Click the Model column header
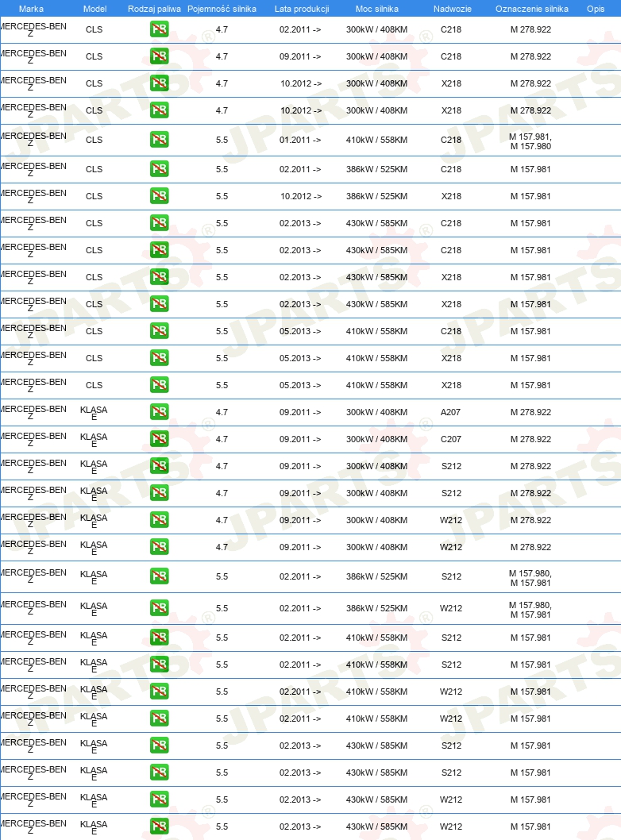 coord(94,9)
